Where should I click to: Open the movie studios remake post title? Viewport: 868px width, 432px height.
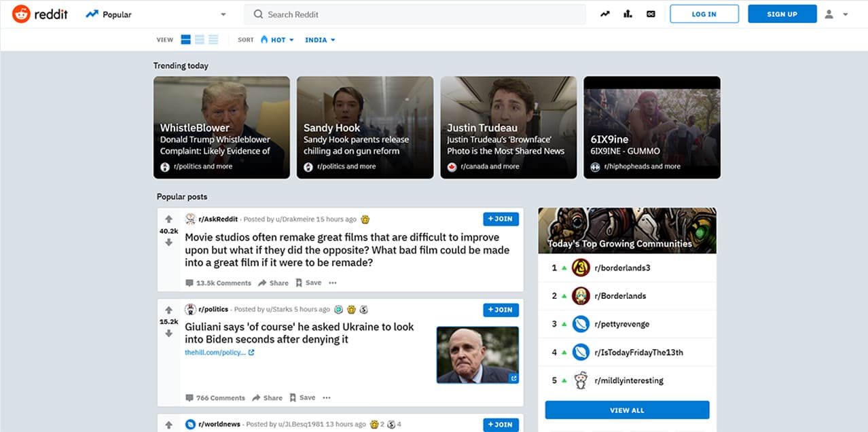(x=347, y=250)
